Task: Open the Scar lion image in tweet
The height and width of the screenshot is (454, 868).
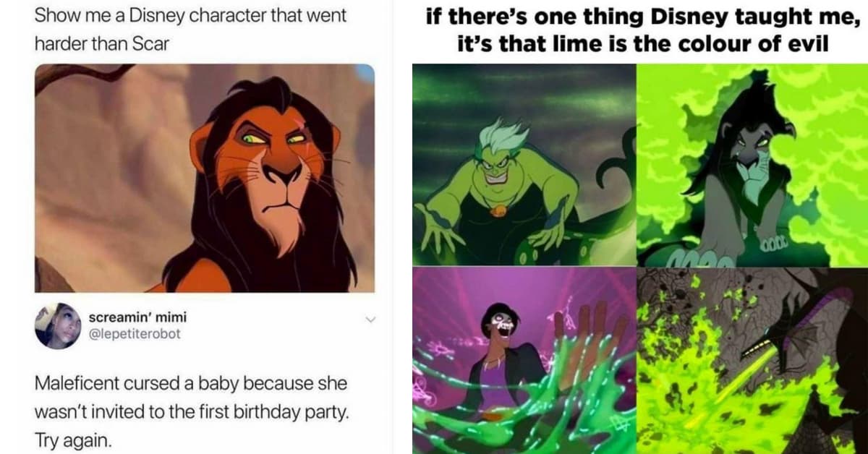Action: [x=205, y=178]
